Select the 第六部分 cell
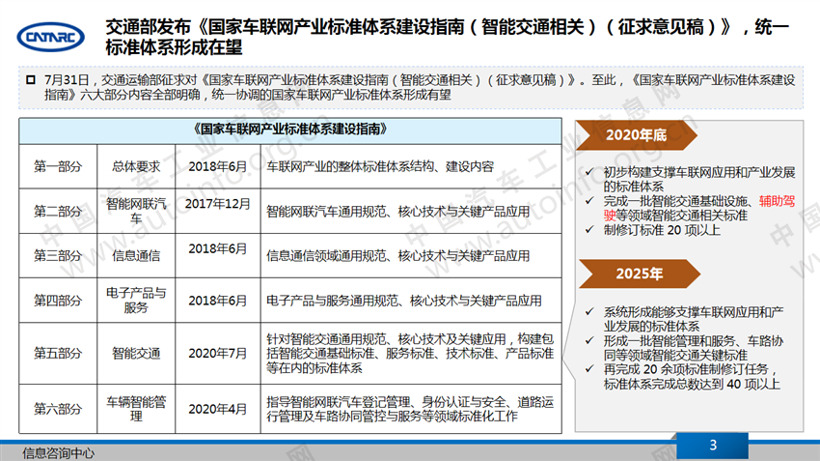This screenshot has width=820, height=461. pyautogui.click(x=58, y=409)
